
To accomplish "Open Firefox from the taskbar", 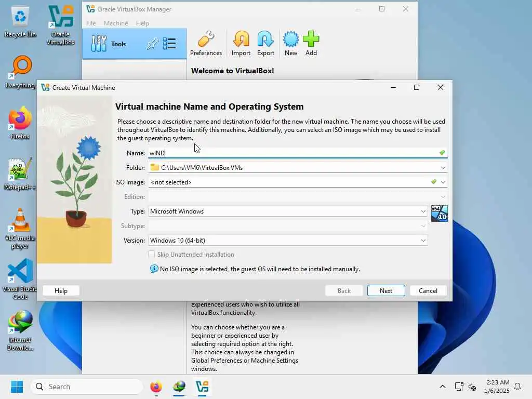I will click(156, 387).
